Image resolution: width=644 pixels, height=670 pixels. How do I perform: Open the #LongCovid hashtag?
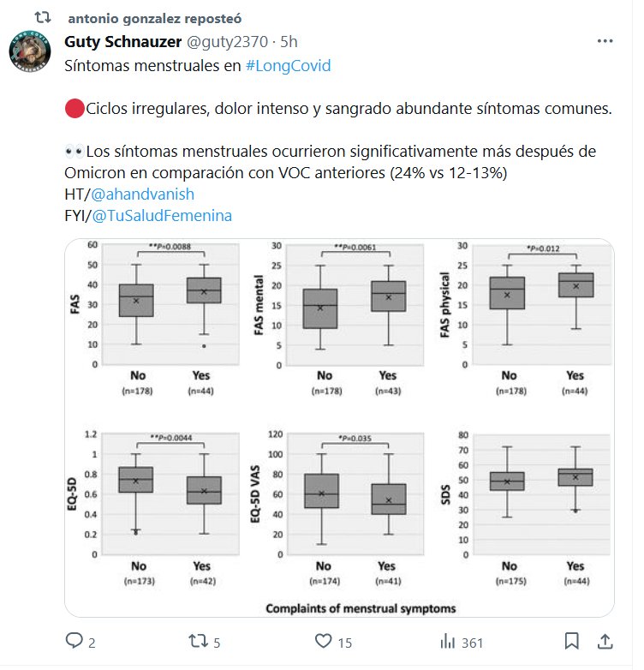[x=288, y=66]
